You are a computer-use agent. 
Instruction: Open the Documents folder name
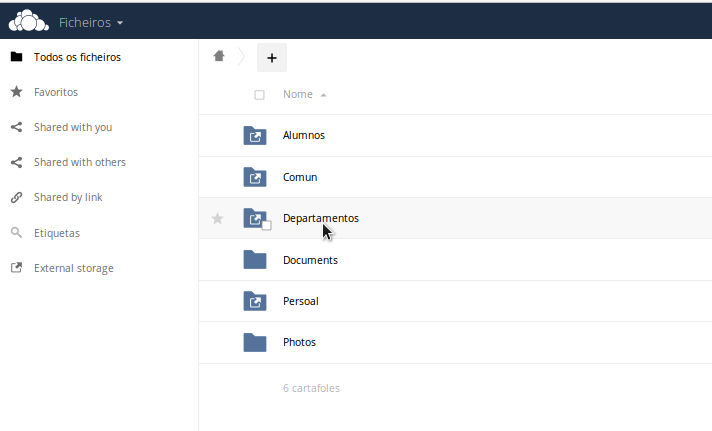[x=310, y=260]
